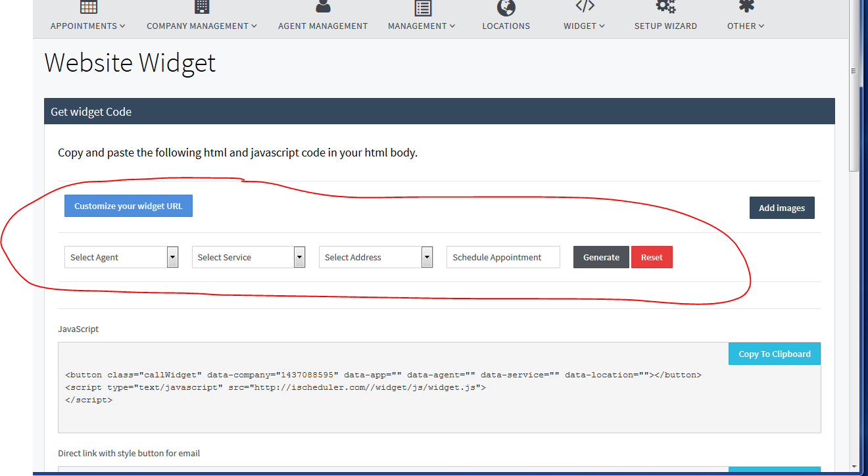
Task: Open the Select Service dropdown
Action: point(249,257)
